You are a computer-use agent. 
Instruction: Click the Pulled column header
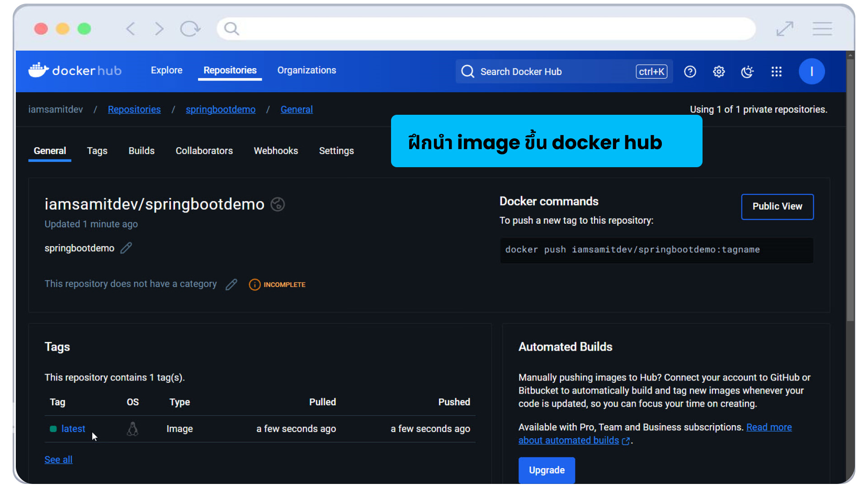point(322,402)
